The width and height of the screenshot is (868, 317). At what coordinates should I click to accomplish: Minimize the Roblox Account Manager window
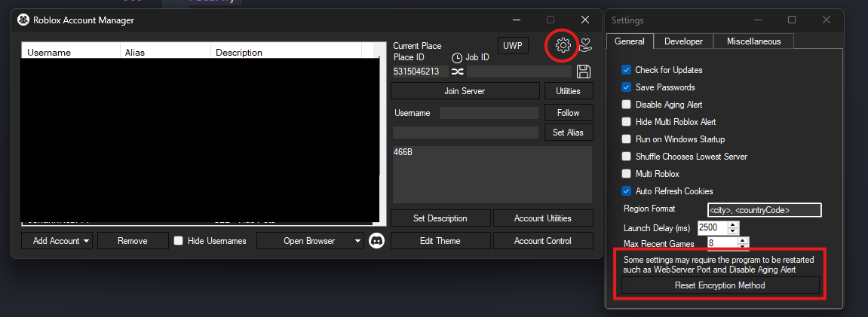517,20
